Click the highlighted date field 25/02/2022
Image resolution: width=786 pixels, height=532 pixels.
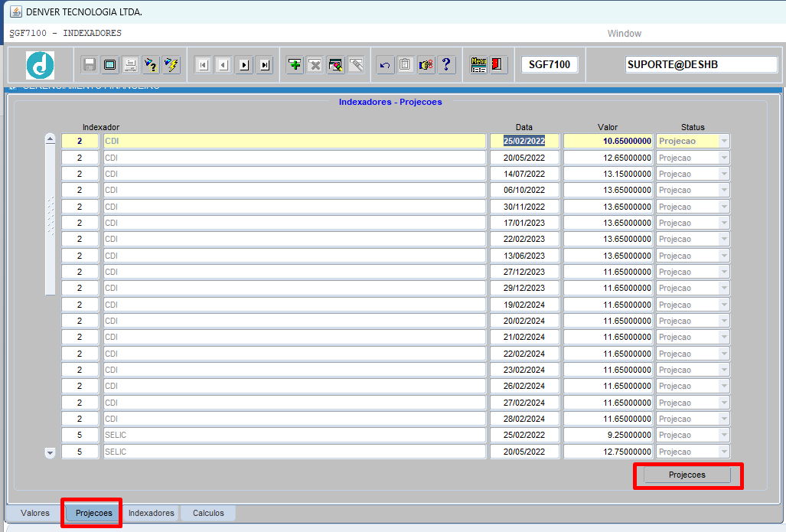pos(524,141)
